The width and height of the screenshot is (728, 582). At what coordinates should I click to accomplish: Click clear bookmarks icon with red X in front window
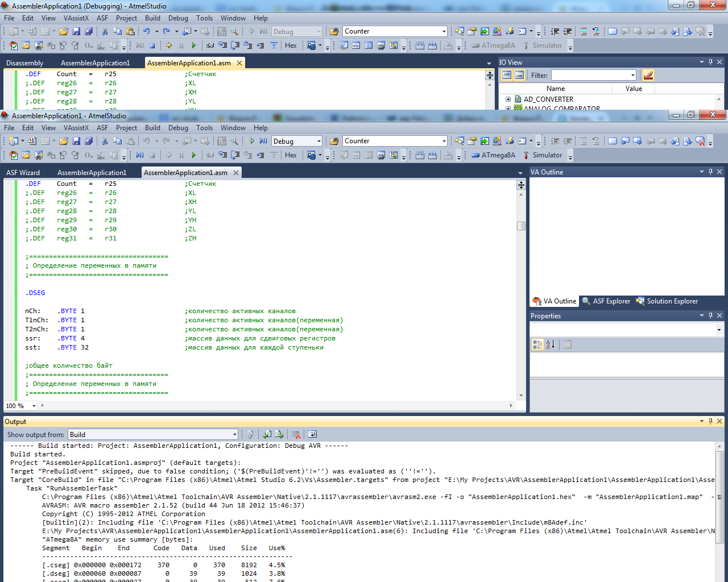700,141
